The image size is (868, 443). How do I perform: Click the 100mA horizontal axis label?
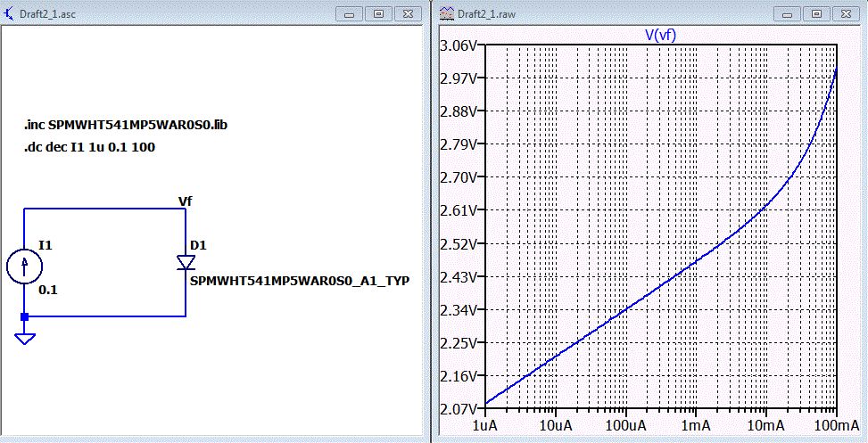[x=836, y=425]
